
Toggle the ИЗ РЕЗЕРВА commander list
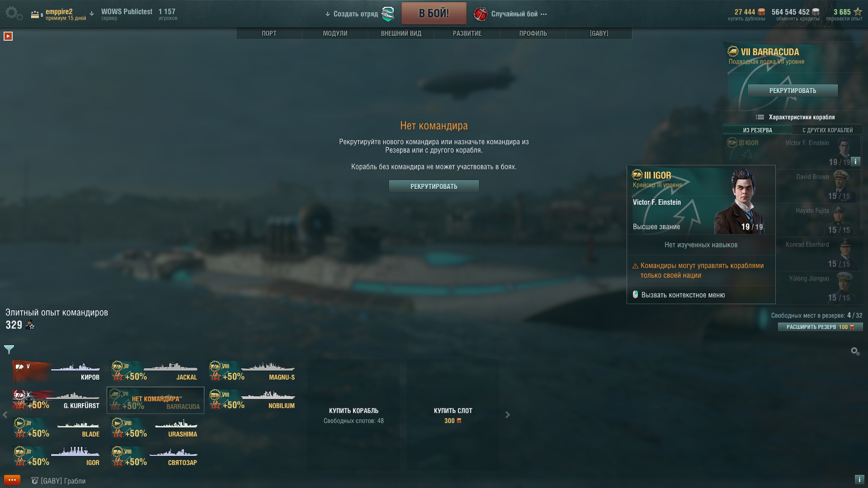point(758,130)
